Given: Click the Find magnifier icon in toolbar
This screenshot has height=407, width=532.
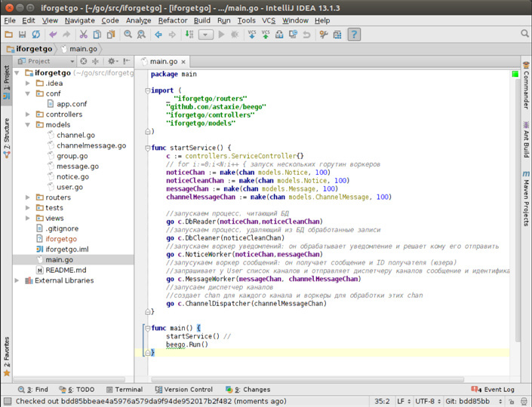Looking at the screenshot, I should pyautogui.click(x=128, y=35).
